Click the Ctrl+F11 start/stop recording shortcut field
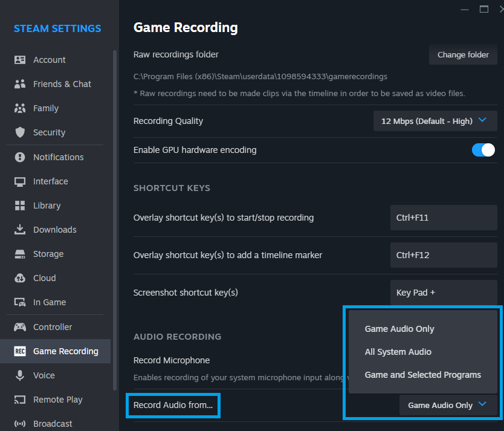 tap(444, 218)
